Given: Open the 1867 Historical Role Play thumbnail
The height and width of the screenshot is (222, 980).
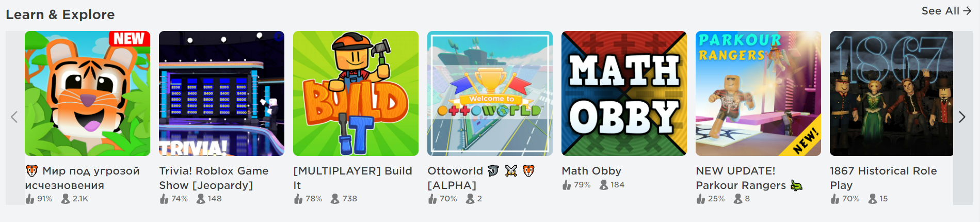Looking at the screenshot, I should pyautogui.click(x=891, y=93).
